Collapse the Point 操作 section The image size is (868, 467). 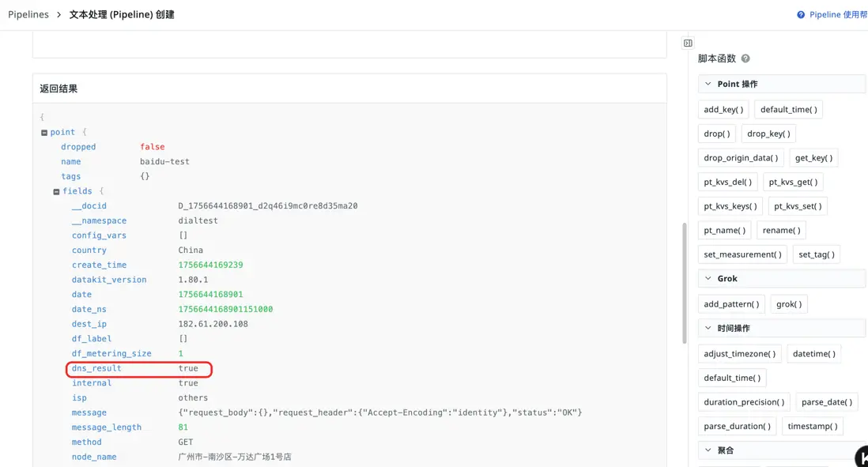click(708, 84)
